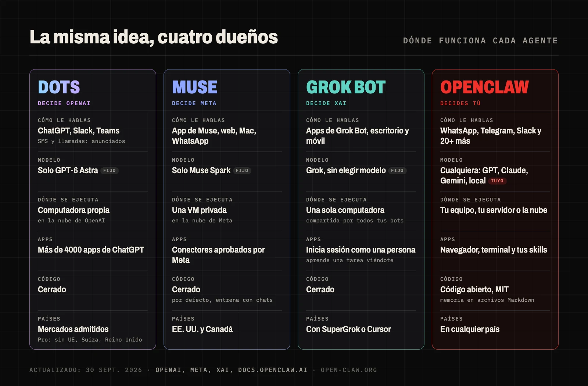Click "Cualquiera: GPT, Claude, Gemini, local"
Screen dimensions: 588x386
[x=484, y=175]
